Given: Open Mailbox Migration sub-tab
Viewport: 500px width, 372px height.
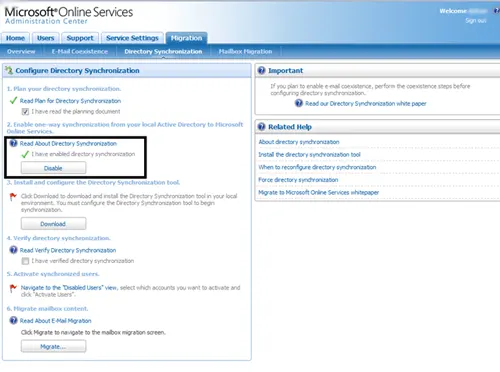Looking at the screenshot, I should coord(245,52).
